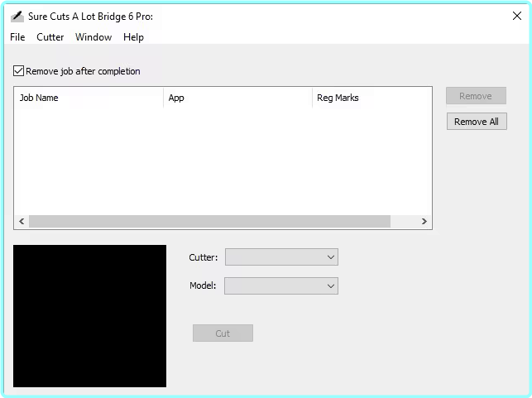
Task: Click the App column header
Action: pos(237,98)
